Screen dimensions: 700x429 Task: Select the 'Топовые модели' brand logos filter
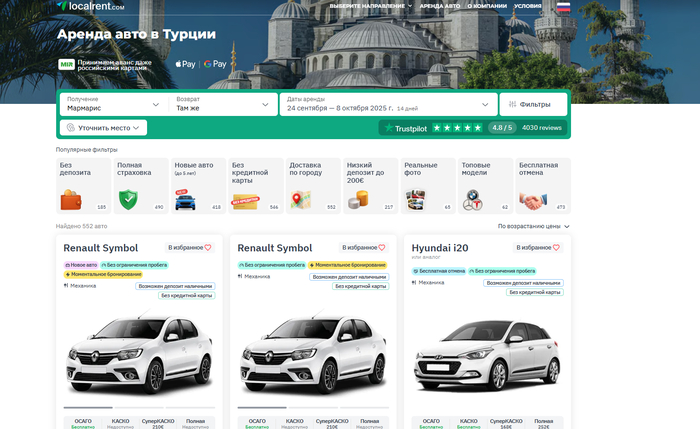pos(485,185)
